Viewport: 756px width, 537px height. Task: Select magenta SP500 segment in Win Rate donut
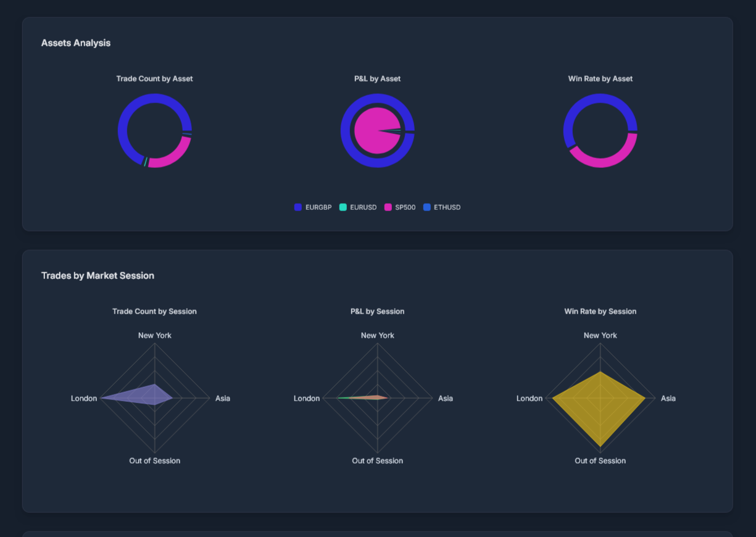point(608,162)
